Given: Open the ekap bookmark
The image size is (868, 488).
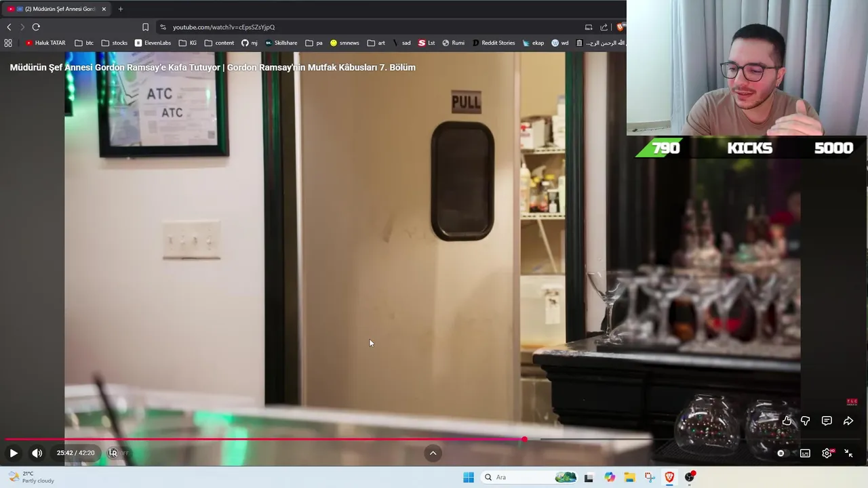Looking at the screenshot, I should [533, 43].
